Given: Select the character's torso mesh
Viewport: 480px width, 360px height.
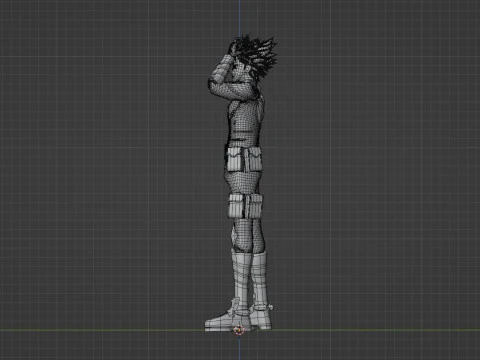Looking at the screenshot, I should [245, 122].
